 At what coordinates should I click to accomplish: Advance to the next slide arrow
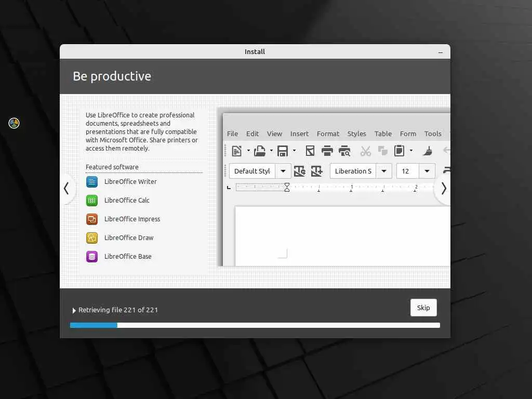point(443,189)
